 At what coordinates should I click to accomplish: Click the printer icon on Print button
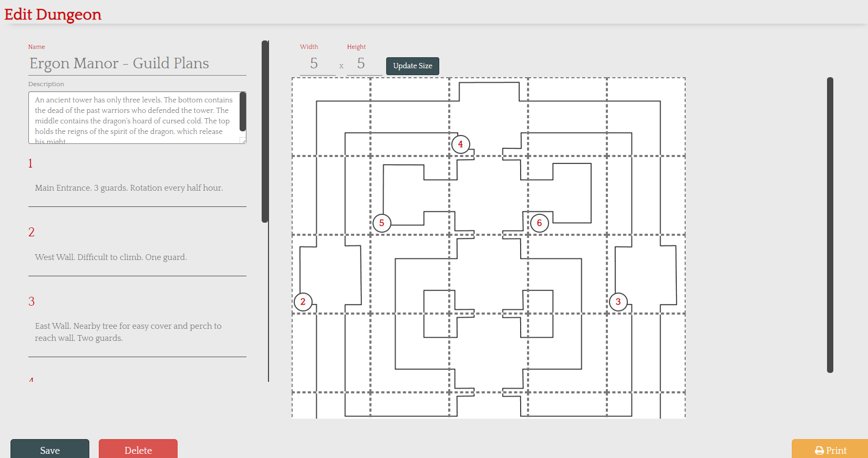click(819, 451)
